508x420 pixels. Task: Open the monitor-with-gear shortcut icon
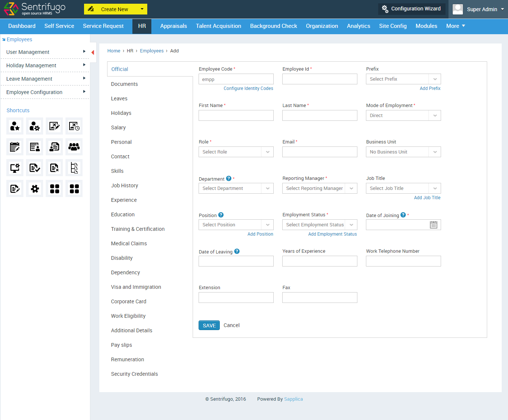coord(15,168)
